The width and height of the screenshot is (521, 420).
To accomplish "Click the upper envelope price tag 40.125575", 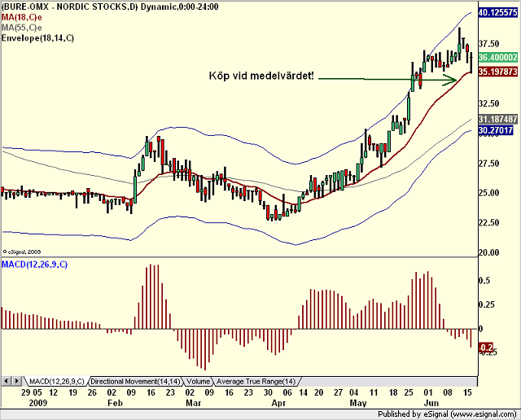I will click(x=498, y=13).
